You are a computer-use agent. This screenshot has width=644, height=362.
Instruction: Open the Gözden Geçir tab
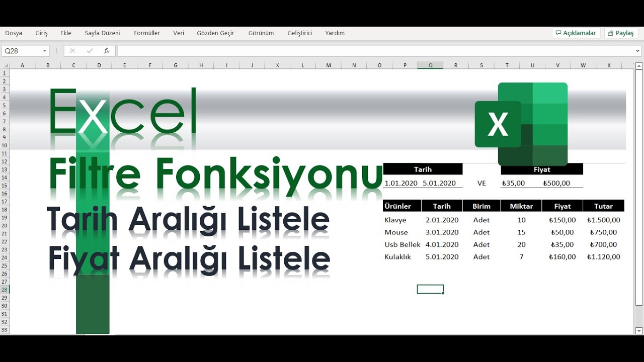click(215, 33)
